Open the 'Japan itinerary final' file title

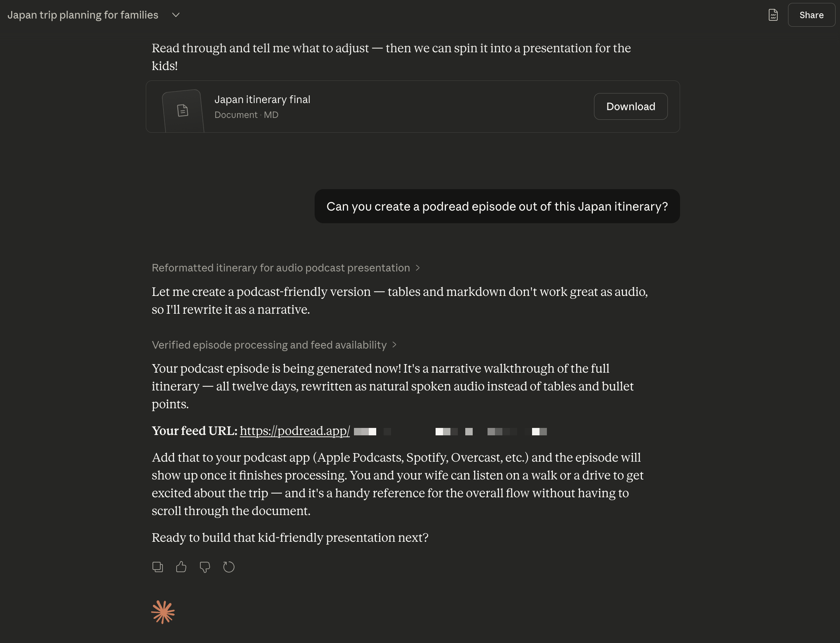262,99
